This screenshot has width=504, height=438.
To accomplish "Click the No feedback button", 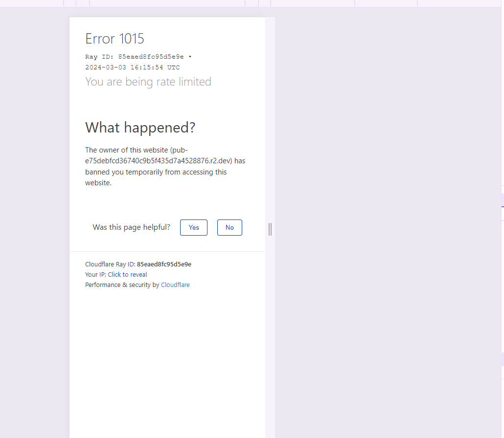I will click(229, 227).
